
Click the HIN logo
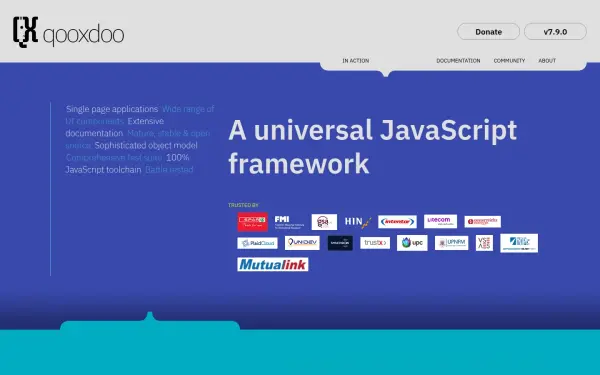(x=358, y=222)
